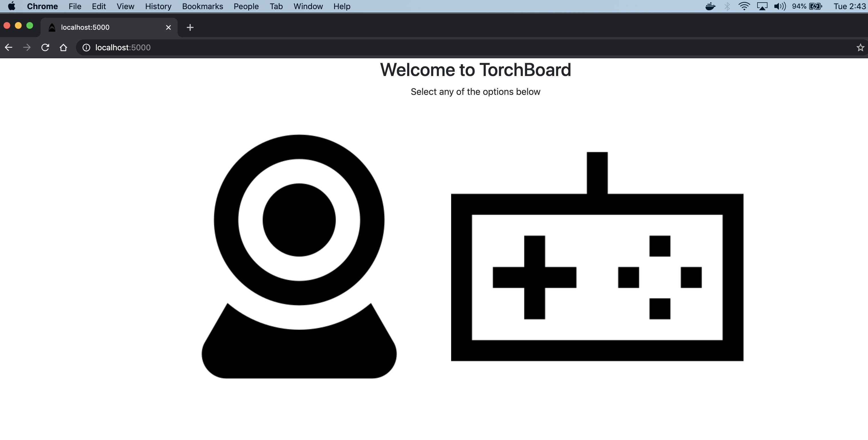The height and width of the screenshot is (440, 868).
Task: Open the View menu
Action: (x=125, y=6)
